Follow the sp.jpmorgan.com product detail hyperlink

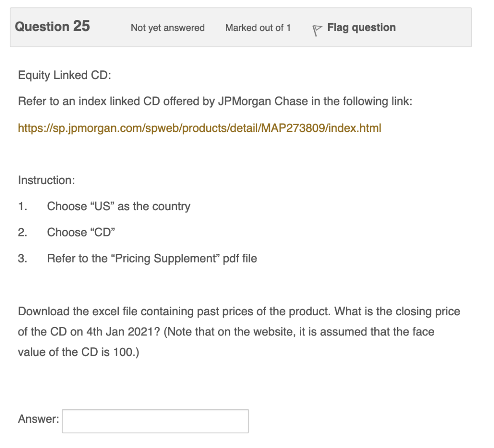(199, 127)
